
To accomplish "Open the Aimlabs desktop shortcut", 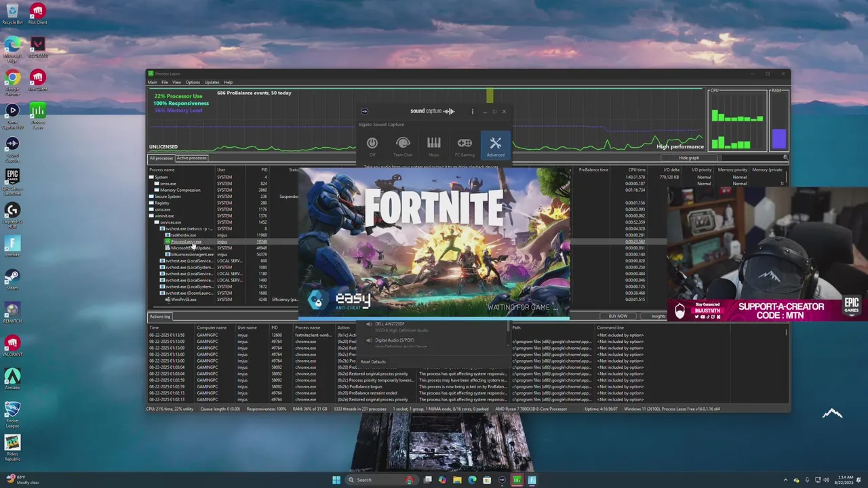I will (x=12, y=378).
